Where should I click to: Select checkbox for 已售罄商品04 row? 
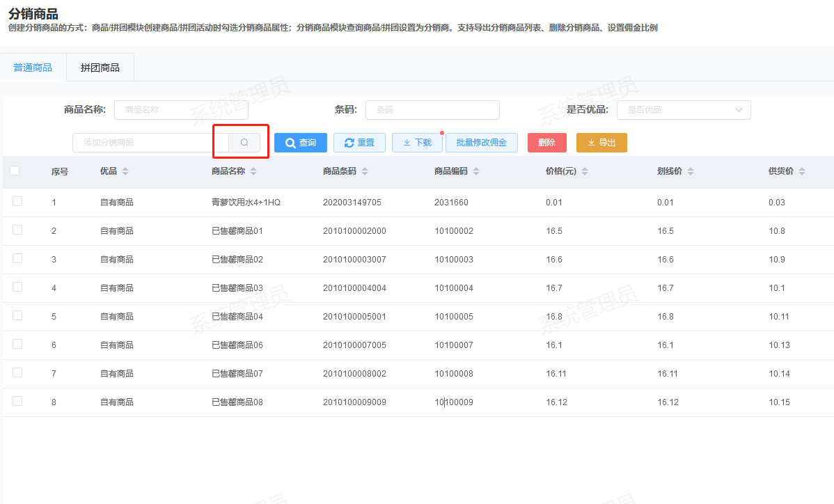[17, 315]
